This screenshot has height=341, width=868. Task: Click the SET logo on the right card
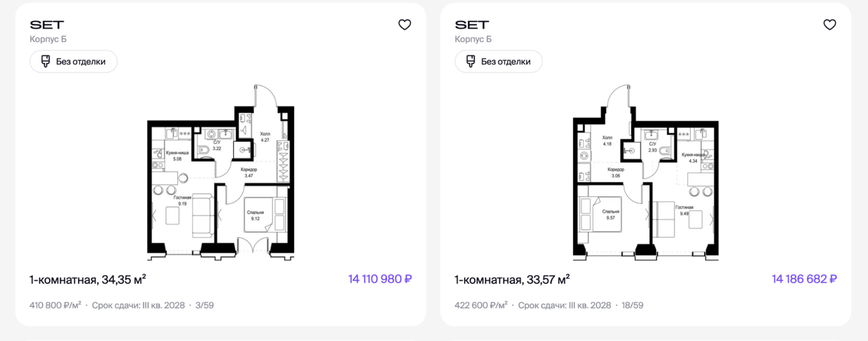pyautogui.click(x=471, y=25)
